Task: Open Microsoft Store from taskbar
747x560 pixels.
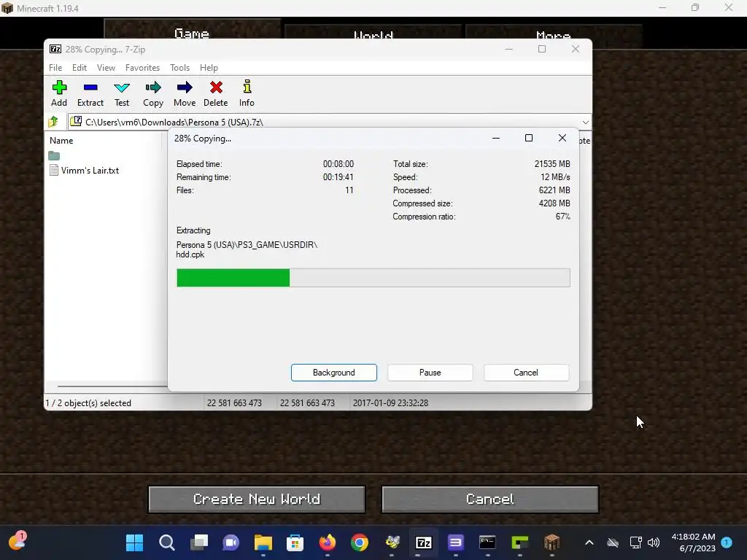Action: click(x=295, y=542)
